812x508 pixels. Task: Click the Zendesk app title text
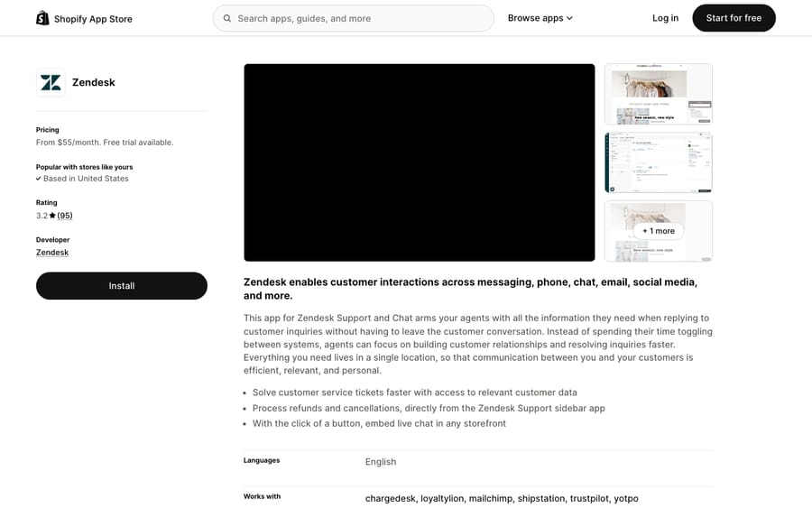pos(94,82)
